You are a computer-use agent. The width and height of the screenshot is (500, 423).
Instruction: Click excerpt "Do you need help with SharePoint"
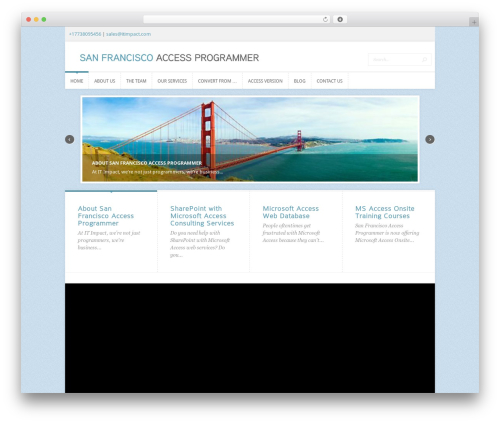click(200, 244)
